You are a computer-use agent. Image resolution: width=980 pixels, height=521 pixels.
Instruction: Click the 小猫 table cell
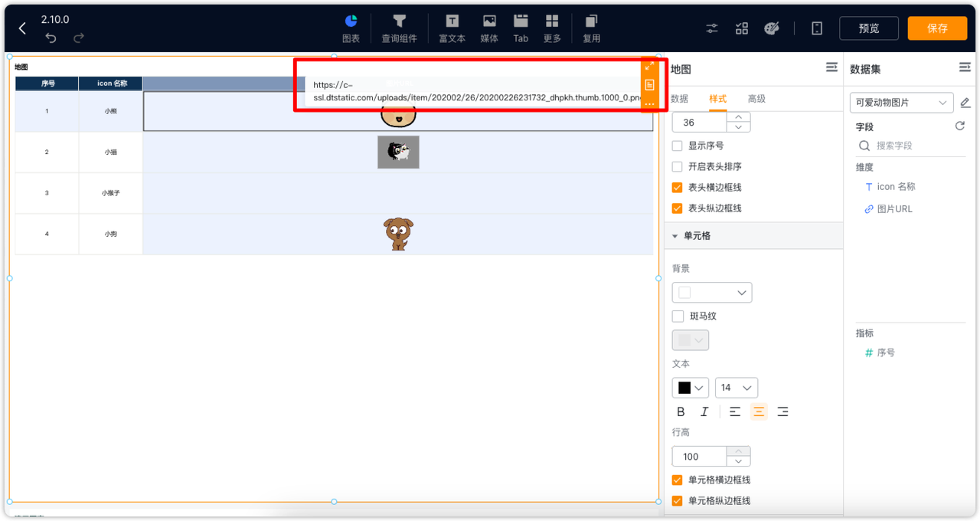coord(111,152)
